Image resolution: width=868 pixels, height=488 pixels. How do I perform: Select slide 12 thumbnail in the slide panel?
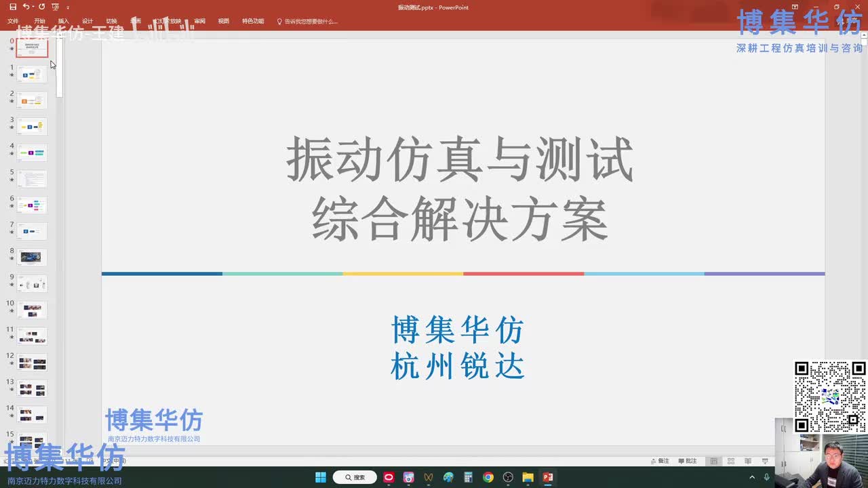pyautogui.click(x=32, y=362)
